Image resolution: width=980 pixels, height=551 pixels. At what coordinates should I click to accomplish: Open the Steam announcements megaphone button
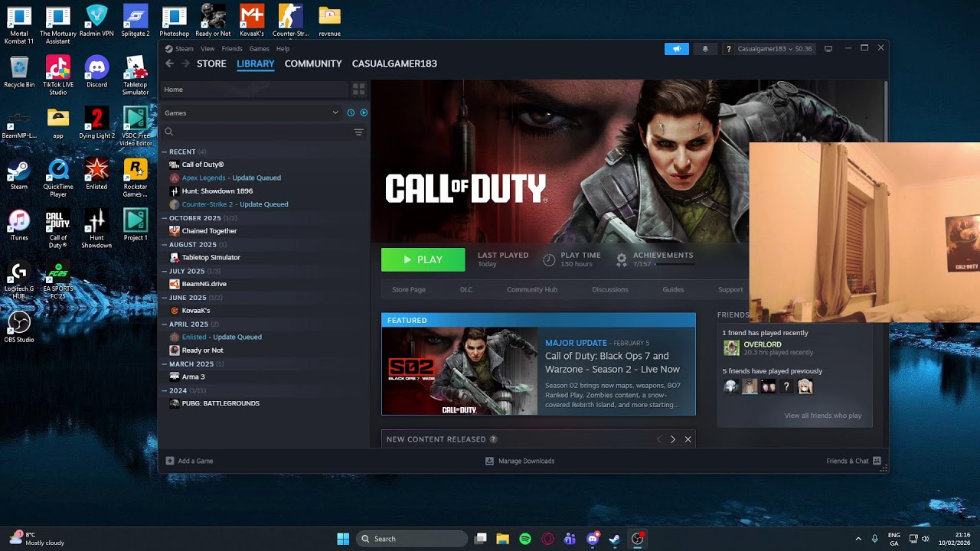tap(677, 49)
